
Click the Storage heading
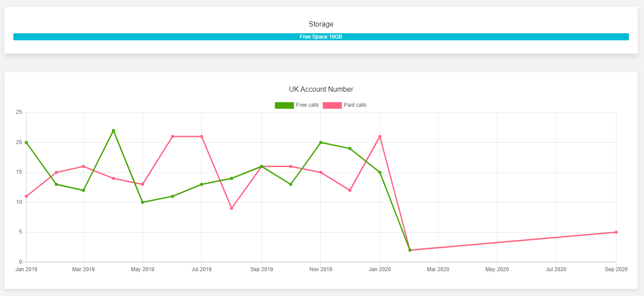click(x=321, y=24)
